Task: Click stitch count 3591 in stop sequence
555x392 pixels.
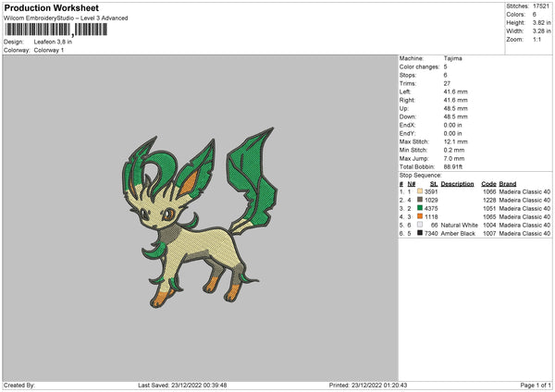Action: pyautogui.click(x=431, y=191)
